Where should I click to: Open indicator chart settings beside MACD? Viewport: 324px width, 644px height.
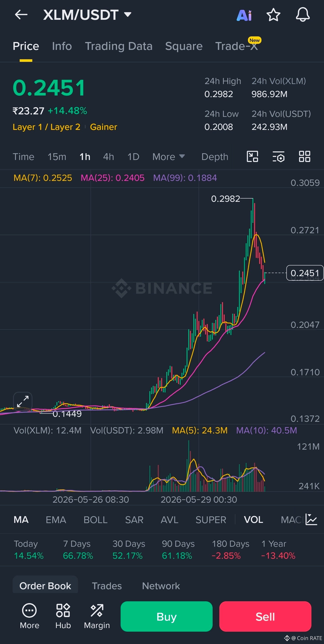[311, 520]
